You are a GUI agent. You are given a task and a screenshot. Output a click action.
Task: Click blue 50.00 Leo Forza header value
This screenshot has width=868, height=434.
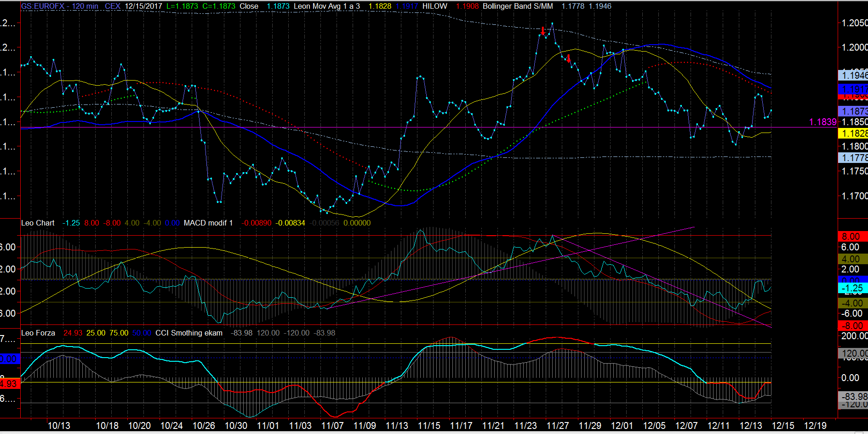point(142,333)
